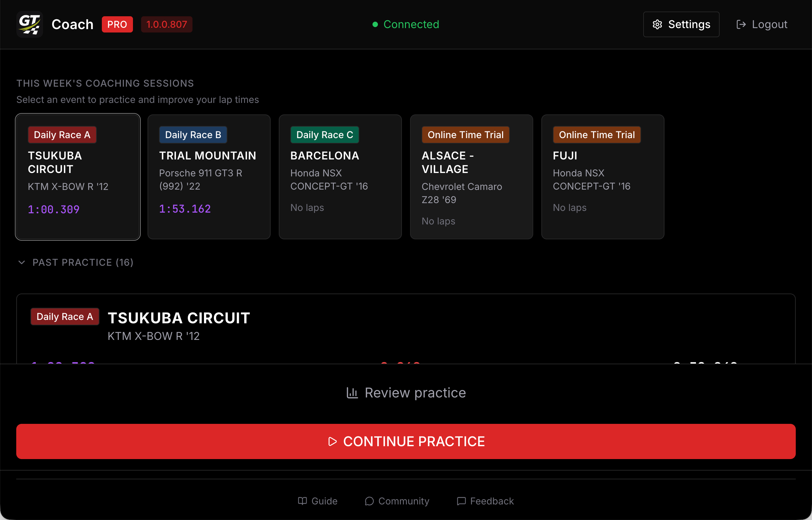The height and width of the screenshot is (520, 812).
Task: Click the 1:53.162 lap time
Action: pyautogui.click(x=185, y=209)
